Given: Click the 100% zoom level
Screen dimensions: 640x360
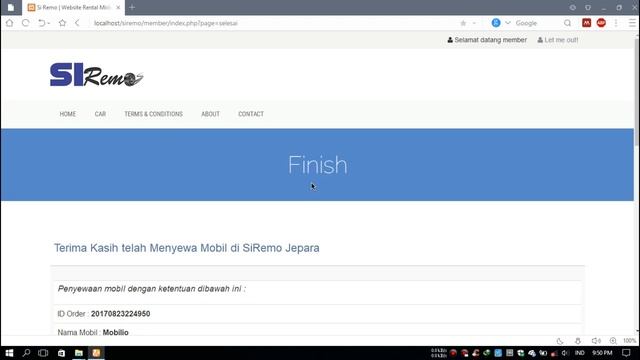Looking at the screenshot, I should [629, 341].
